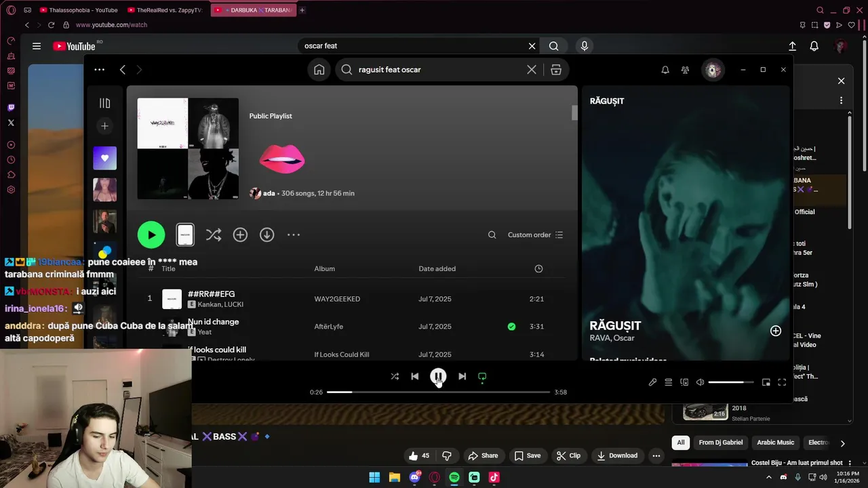
Task: Share the YouTube video
Action: [x=483, y=455]
